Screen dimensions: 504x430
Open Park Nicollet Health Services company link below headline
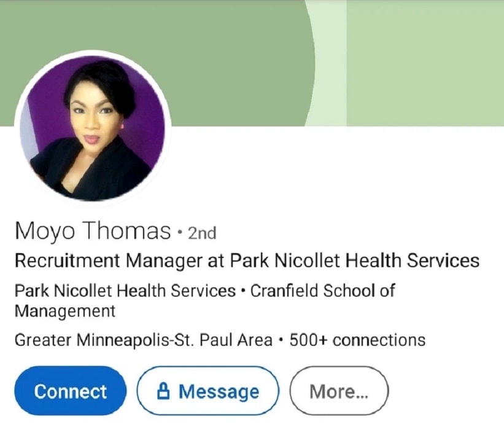[x=125, y=291]
